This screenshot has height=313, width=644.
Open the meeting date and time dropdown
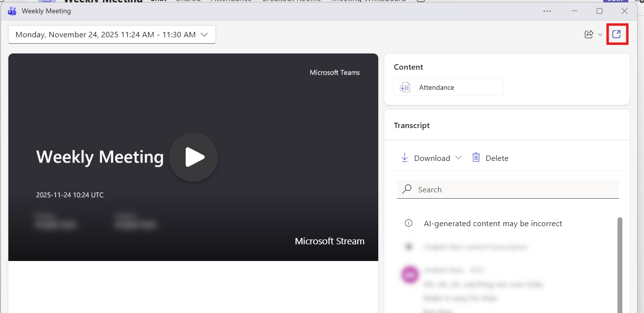[112, 34]
